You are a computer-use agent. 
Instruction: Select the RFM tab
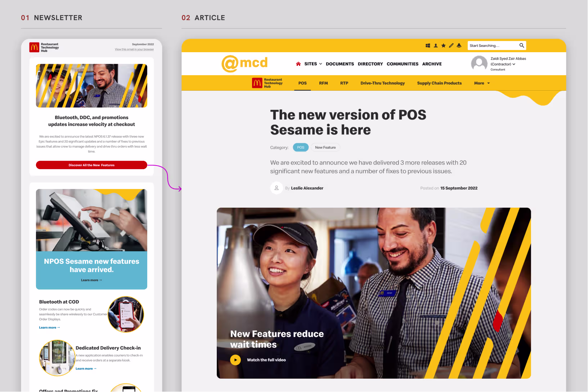[x=323, y=83]
